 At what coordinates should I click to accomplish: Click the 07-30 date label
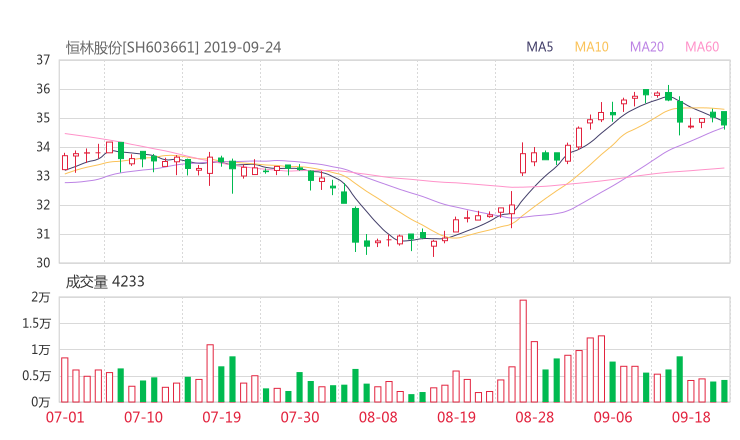click(x=300, y=417)
